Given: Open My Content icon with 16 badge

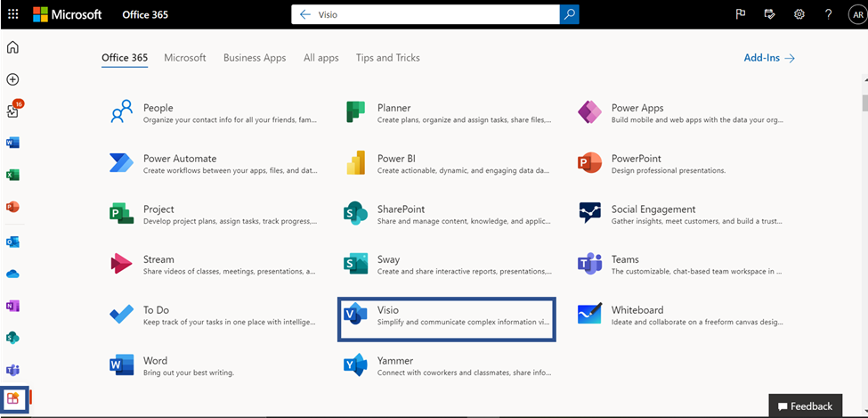Looking at the screenshot, I should click(13, 110).
